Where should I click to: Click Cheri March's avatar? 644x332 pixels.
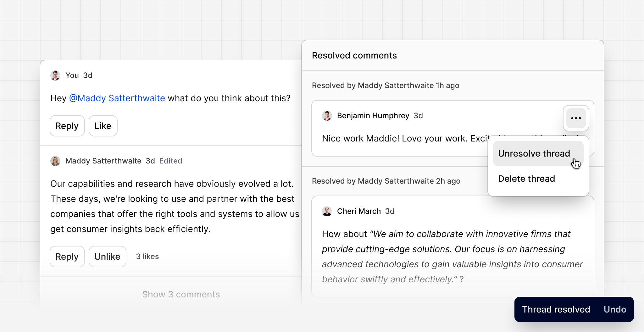point(327,211)
